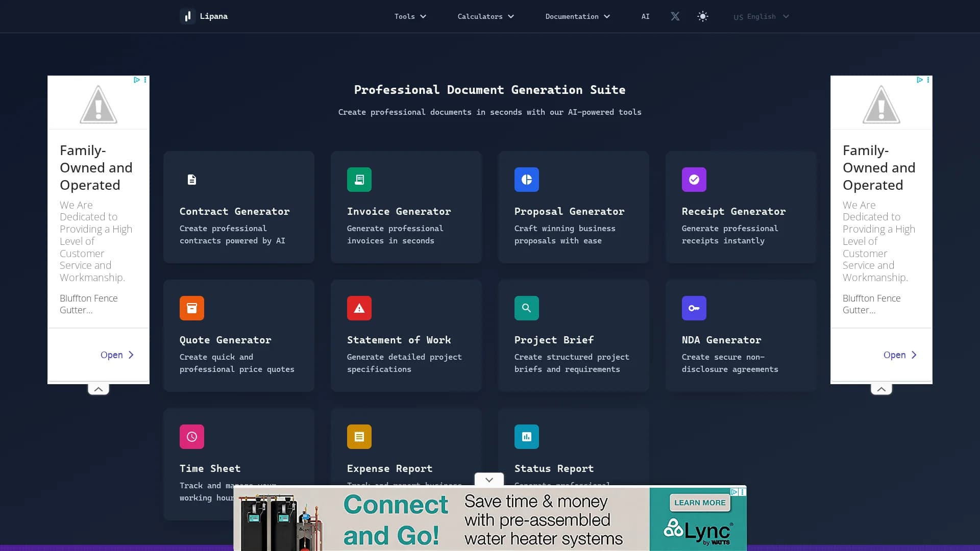Expand the Calculators dropdown menu
Image resolution: width=980 pixels, height=551 pixels.
[486, 16]
